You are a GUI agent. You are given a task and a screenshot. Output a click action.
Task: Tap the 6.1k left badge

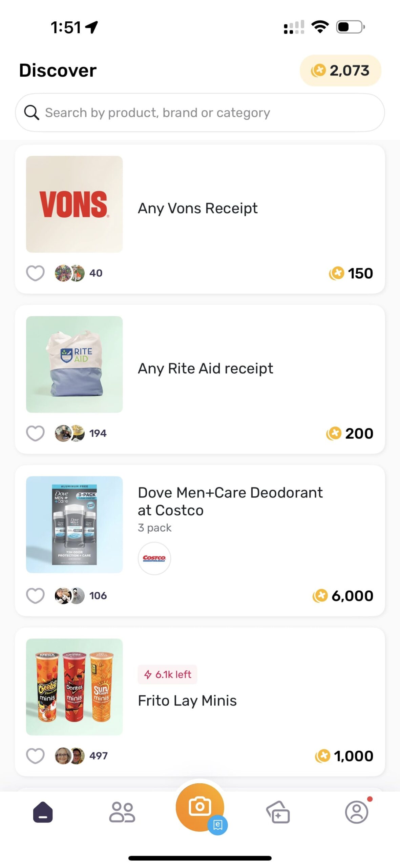pyautogui.click(x=167, y=674)
